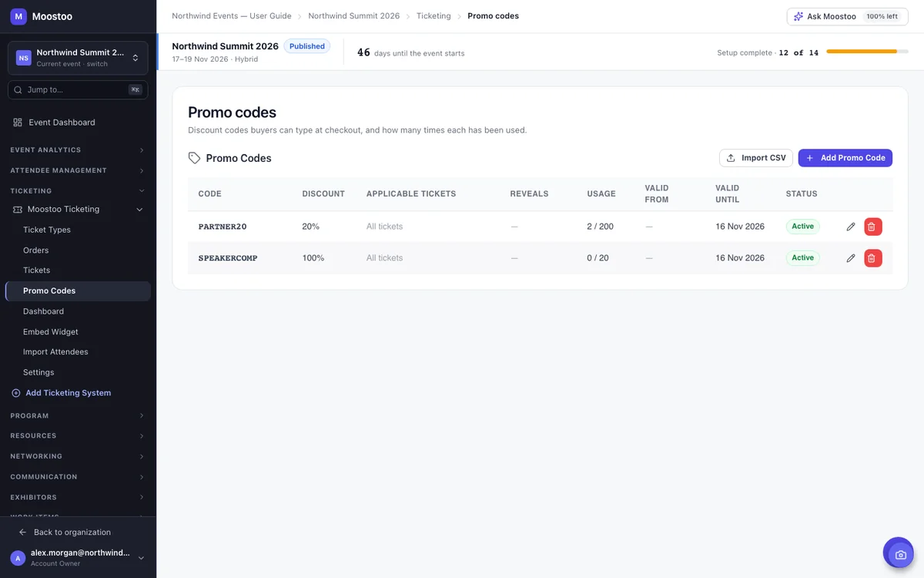
Task: Expand the Exhibitors section
Action: pyautogui.click(x=78, y=497)
